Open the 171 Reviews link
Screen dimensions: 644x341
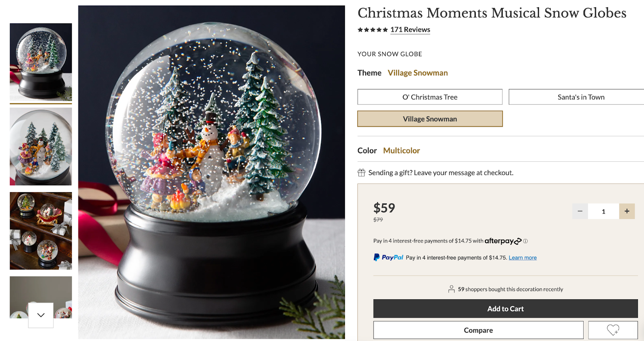pyautogui.click(x=410, y=29)
